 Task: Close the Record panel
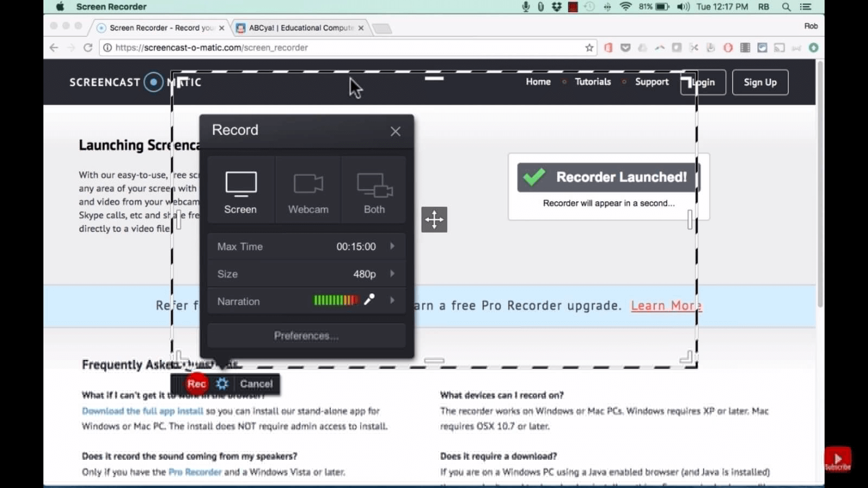[x=395, y=131]
